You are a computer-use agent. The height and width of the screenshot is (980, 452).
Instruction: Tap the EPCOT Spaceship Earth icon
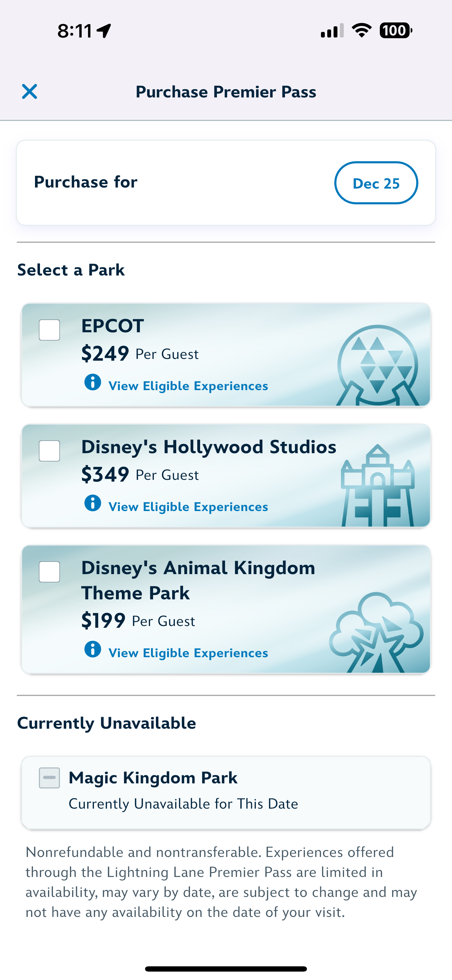[x=377, y=365]
